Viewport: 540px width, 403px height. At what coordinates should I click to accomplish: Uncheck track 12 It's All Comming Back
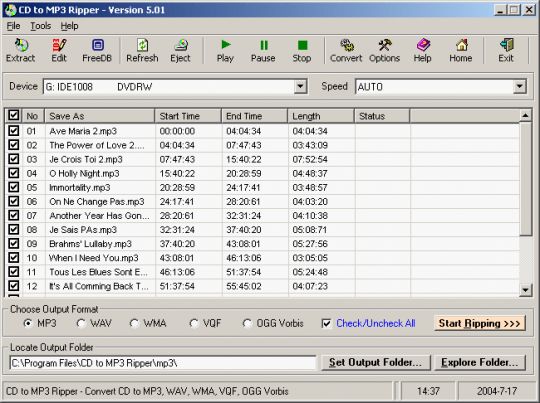(x=14, y=286)
